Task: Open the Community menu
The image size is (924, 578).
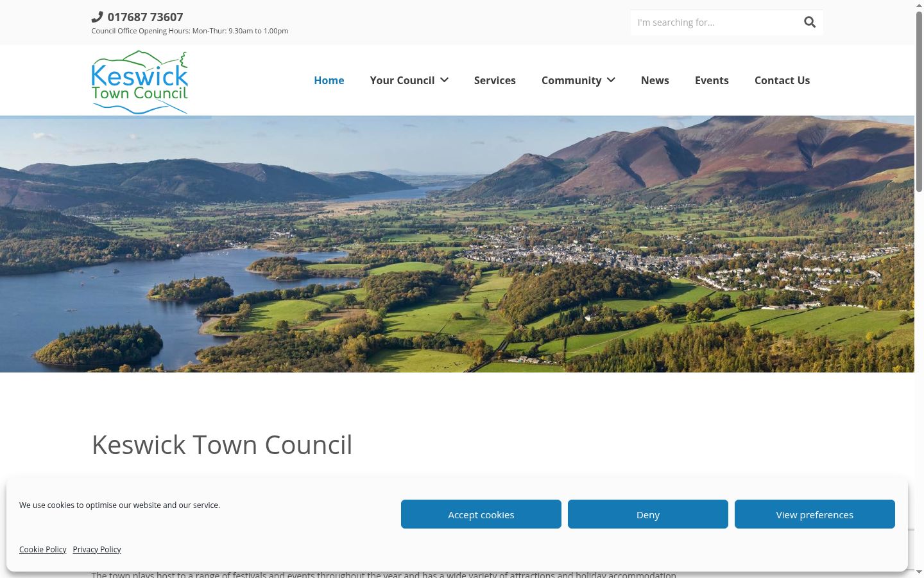Action: 572,80
